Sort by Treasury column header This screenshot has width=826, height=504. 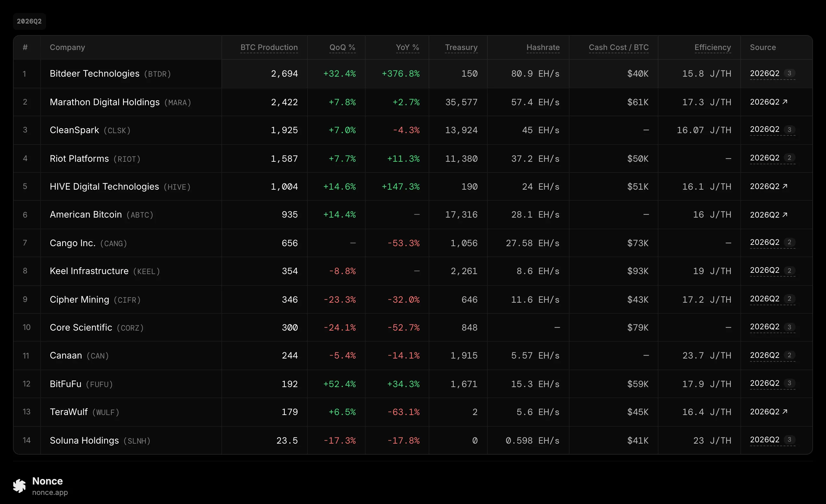coord(461,47)
